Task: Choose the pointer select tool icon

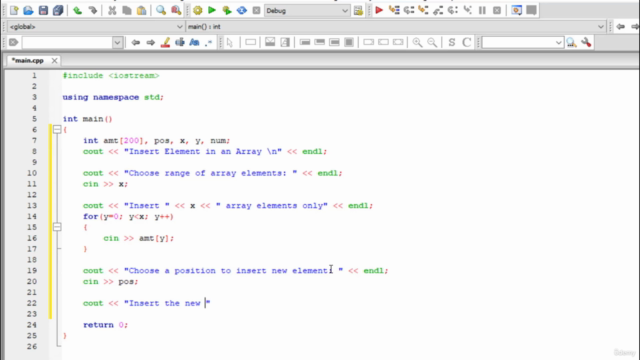Action: [x=230, y=42]
